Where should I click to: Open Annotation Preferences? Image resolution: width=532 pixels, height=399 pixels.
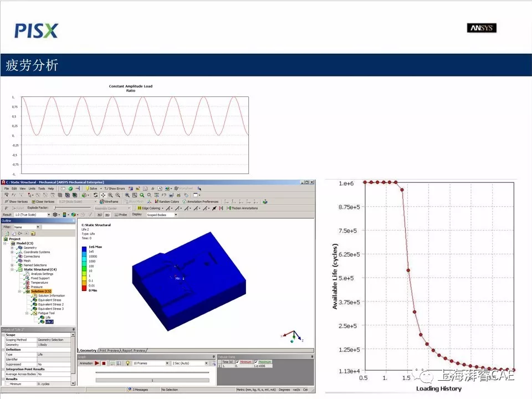[201, 202]
